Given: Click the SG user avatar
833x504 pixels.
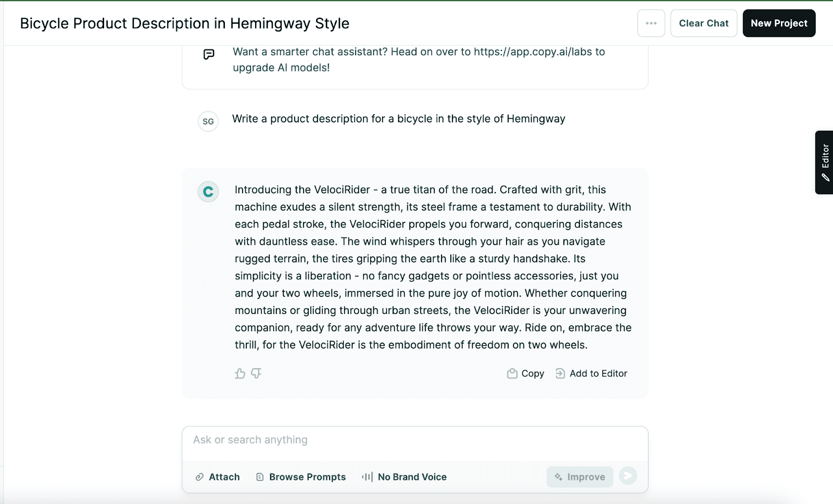Looking at the screenshot, I should pos(208,121).
